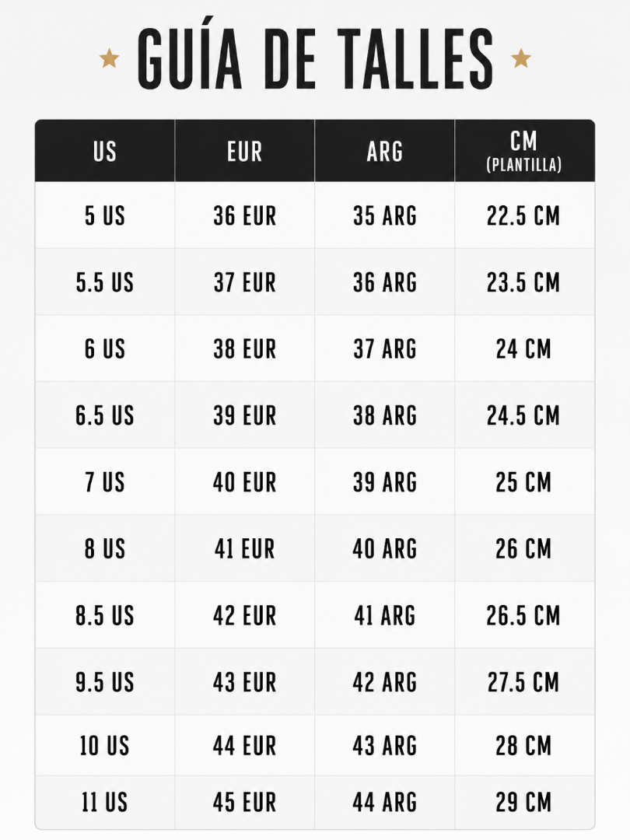Select the 5 US size cell
Viewport: 630px width, 840px height.
click(x=105, y=215)
